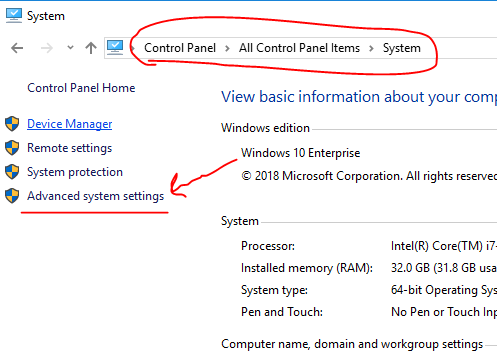Click the Back navigation arrow
The image size is (497, 361).
17,48
